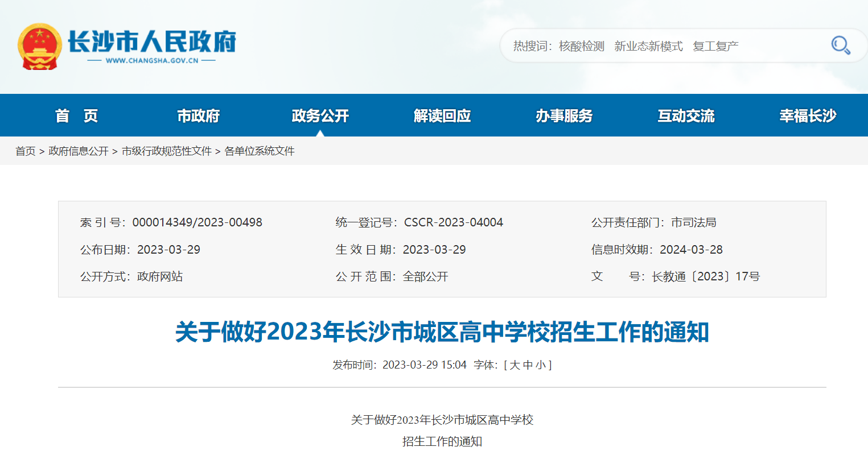The height and width of the screenshot is (455, 868).
Task: Set font size to 小 (small)
Action: pyautogui.click(x=541, y=365)
